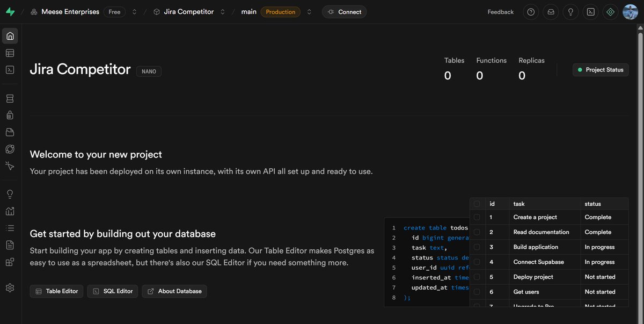Open the API Docs document sidebar icon
644x324 pixels.
point(10,245)
